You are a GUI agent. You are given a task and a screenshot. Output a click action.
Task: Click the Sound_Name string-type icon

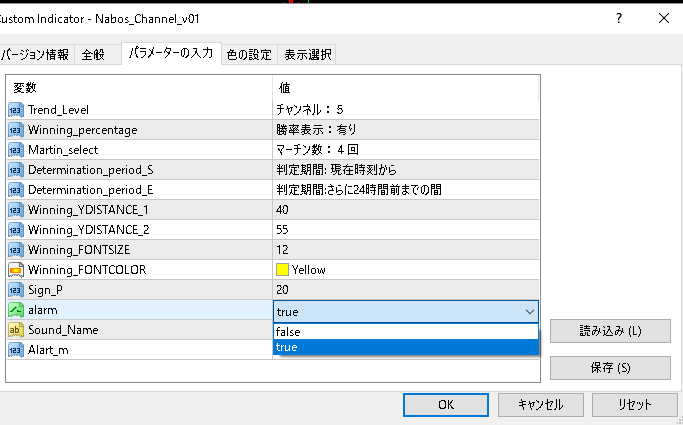16,330
